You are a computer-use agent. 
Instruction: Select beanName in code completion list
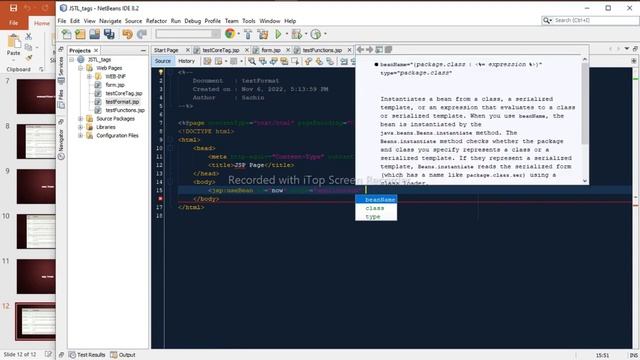click(x=376, y=200)
